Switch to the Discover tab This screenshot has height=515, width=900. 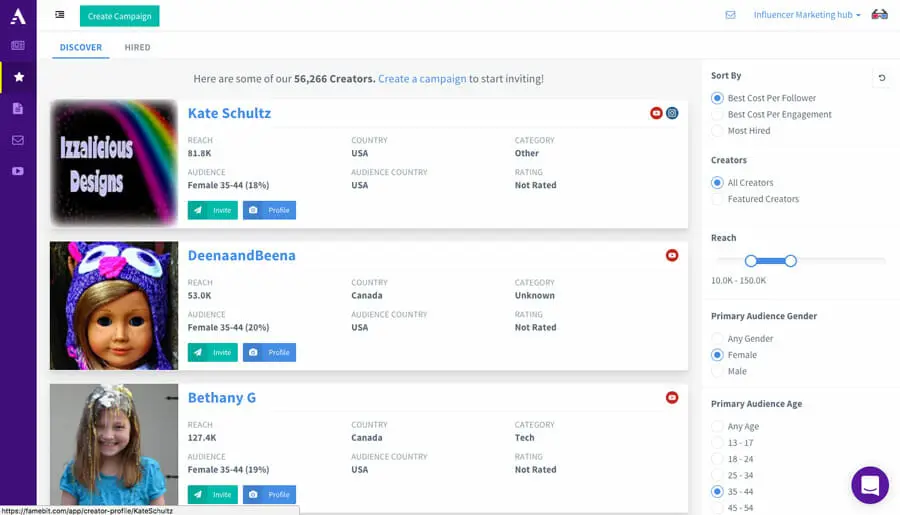pyautogui.click(x=81, y=47)
